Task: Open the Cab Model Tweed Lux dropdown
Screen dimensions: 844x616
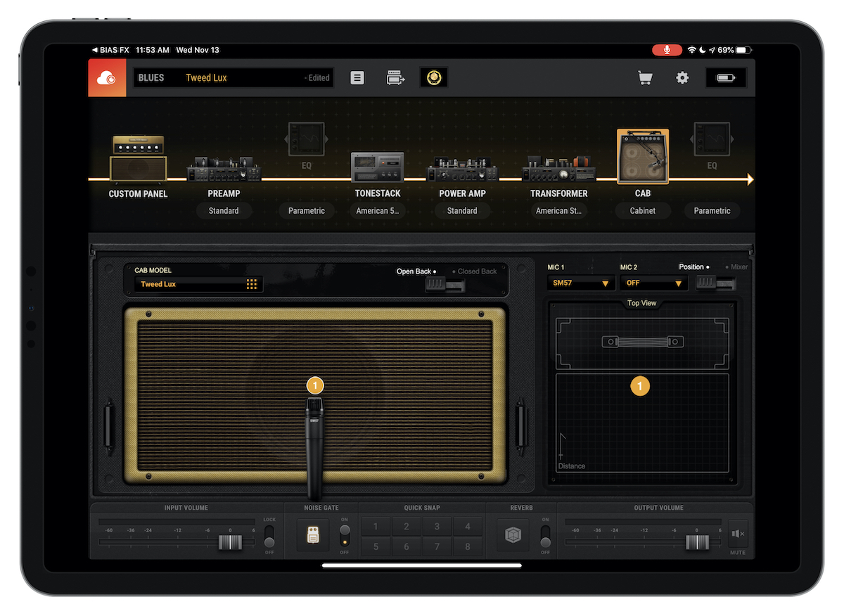Action: (x=198, y=284)
